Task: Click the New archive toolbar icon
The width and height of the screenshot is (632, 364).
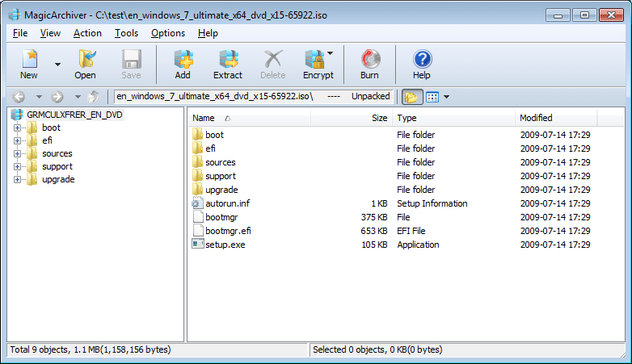Action: coord(29,60)
